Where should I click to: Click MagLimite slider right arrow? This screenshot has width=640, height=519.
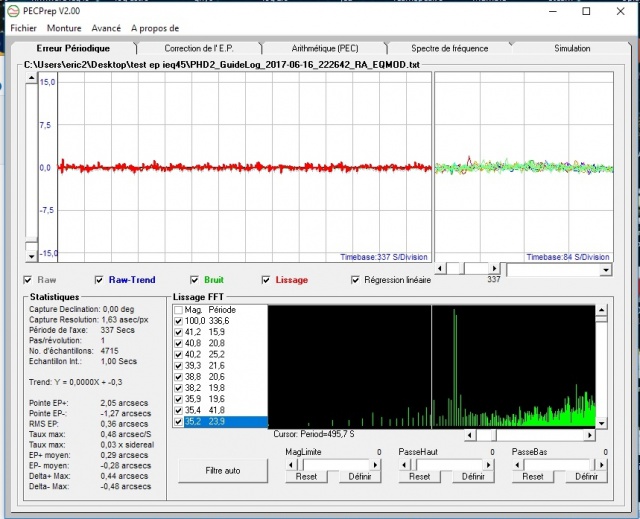click(375, 464)
